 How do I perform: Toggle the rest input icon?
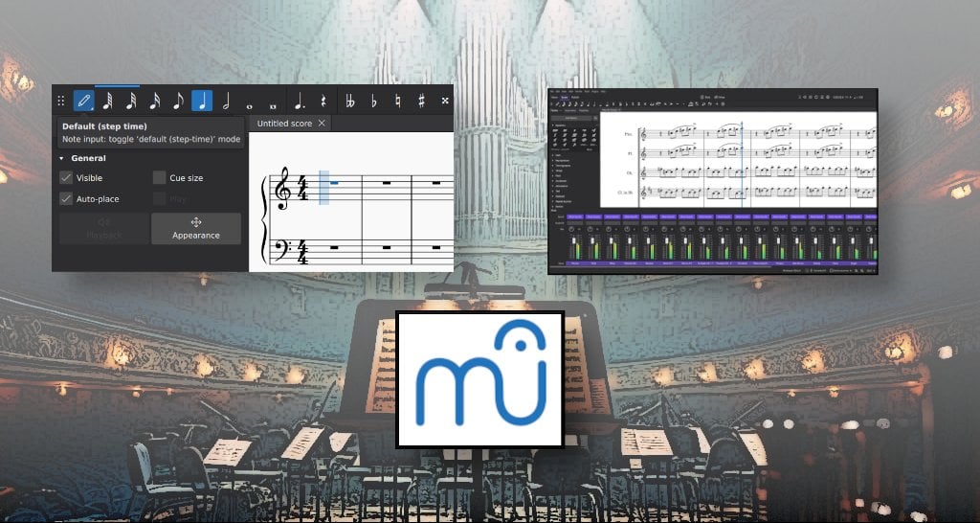click(x=323, y=101)
